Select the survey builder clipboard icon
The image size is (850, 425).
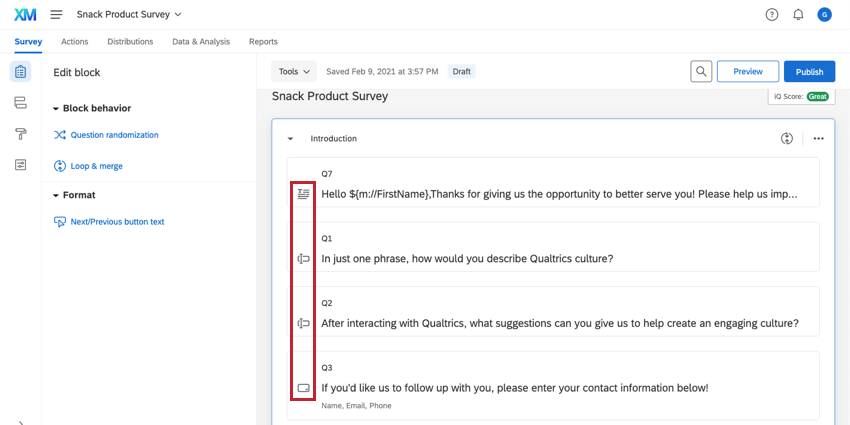pyautogui.click(x=20, y=72)
